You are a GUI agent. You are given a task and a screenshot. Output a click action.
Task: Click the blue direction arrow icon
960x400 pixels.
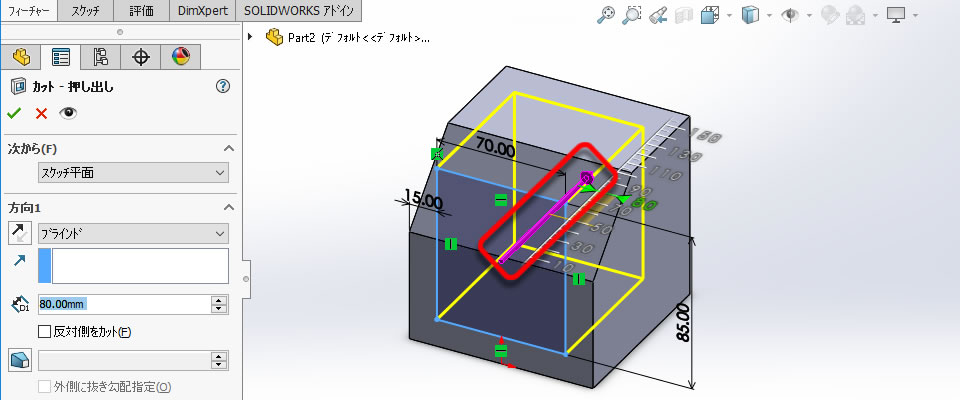20,261
